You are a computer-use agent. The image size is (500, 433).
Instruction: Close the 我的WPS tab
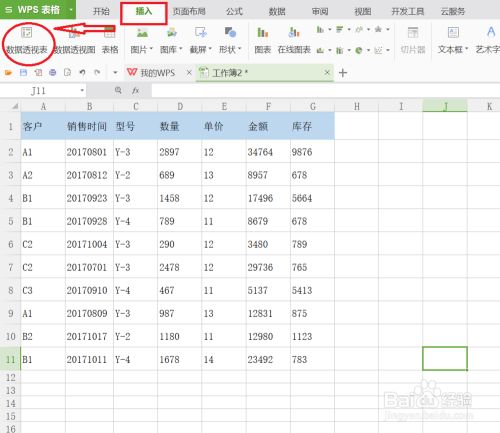189,72
